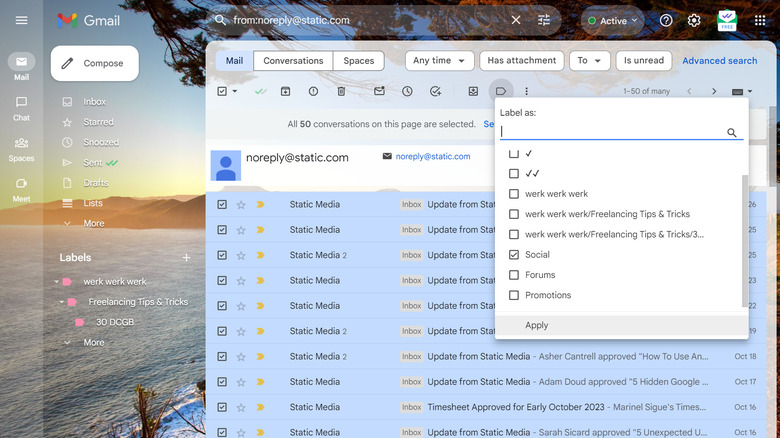Viewport: 780px width, 438px height.
Task: Check the Forums label checkbox
Action: [514, 275]
